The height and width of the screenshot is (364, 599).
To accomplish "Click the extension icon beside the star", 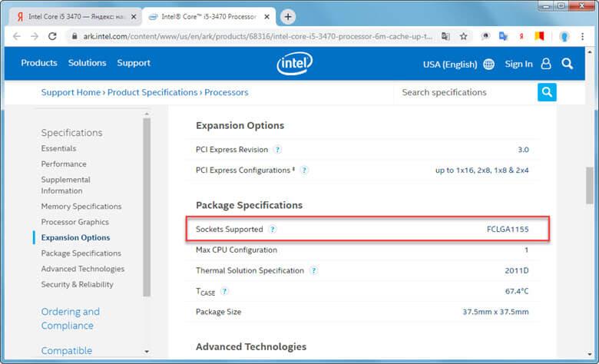I will click(x=485, y=36).
